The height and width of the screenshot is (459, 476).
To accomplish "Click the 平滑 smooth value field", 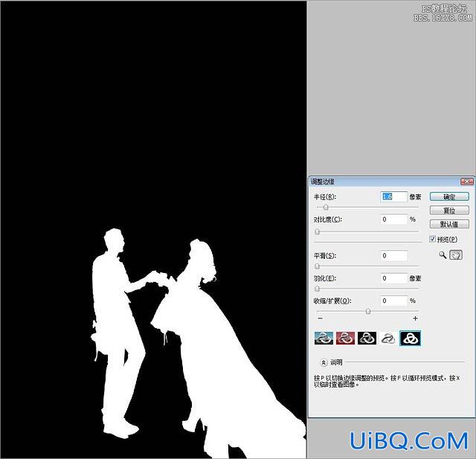I will pyautogui.click(x=393, y=256).
